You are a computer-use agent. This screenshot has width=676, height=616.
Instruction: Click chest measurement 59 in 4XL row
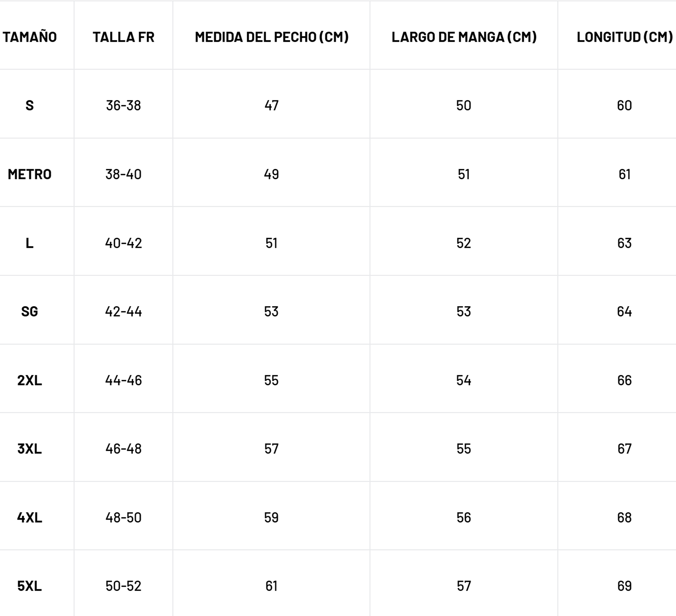point(271,517)
